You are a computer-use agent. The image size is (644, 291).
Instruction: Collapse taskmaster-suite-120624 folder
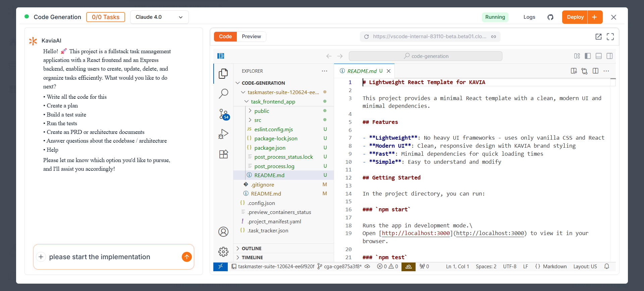[x=283, y=92]
